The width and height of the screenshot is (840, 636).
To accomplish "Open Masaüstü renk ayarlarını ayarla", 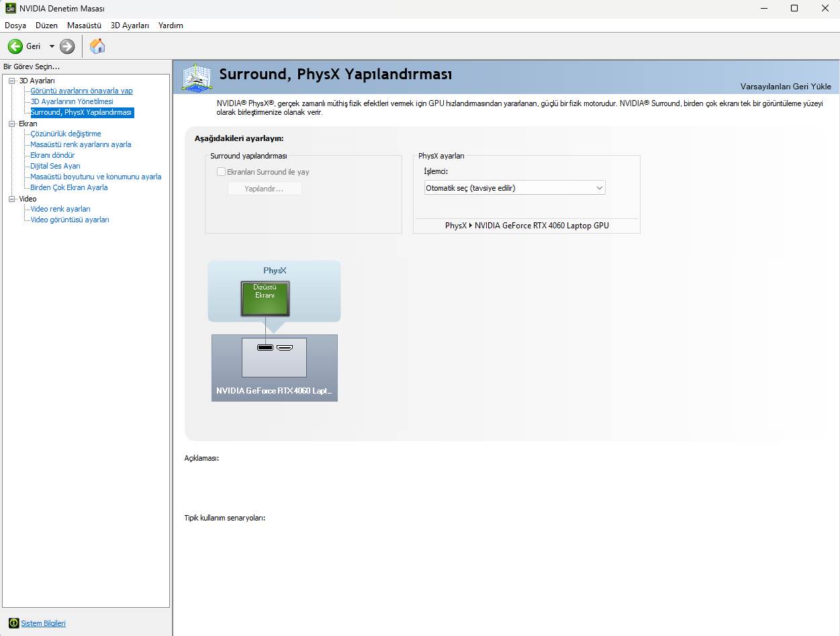I will (x=81, y=144).
